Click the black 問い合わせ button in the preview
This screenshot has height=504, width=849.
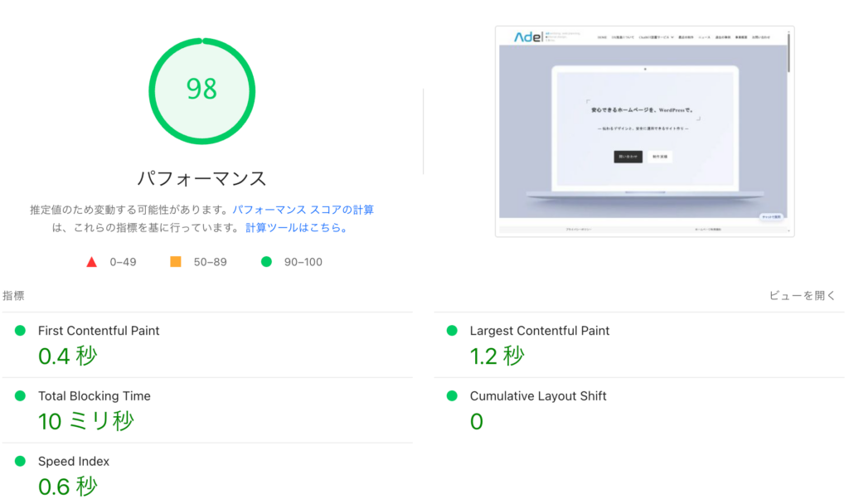[628, 157]
